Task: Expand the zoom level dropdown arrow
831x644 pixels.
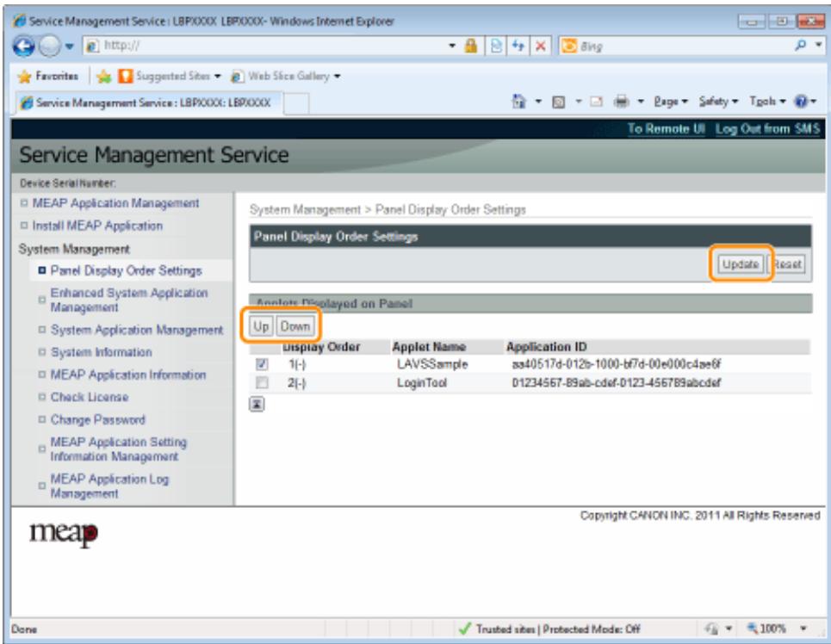Action: pos(803,629)
